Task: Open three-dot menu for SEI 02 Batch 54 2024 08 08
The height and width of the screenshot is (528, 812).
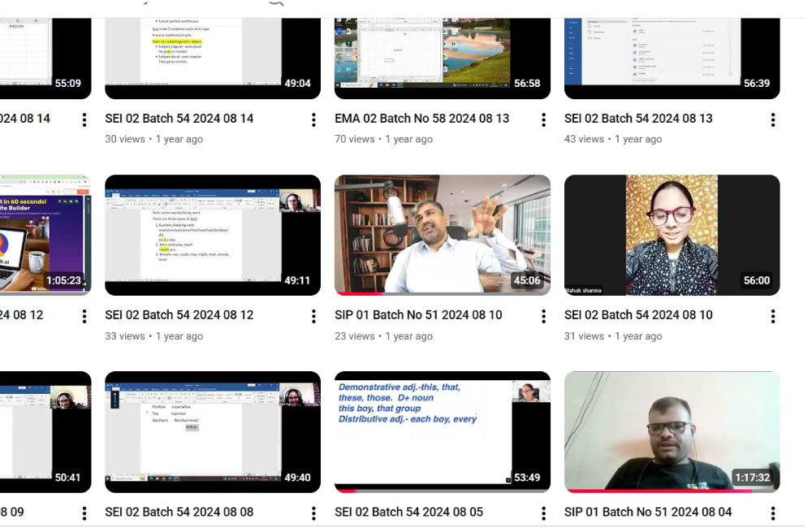Action: click(x=313, y=513)
